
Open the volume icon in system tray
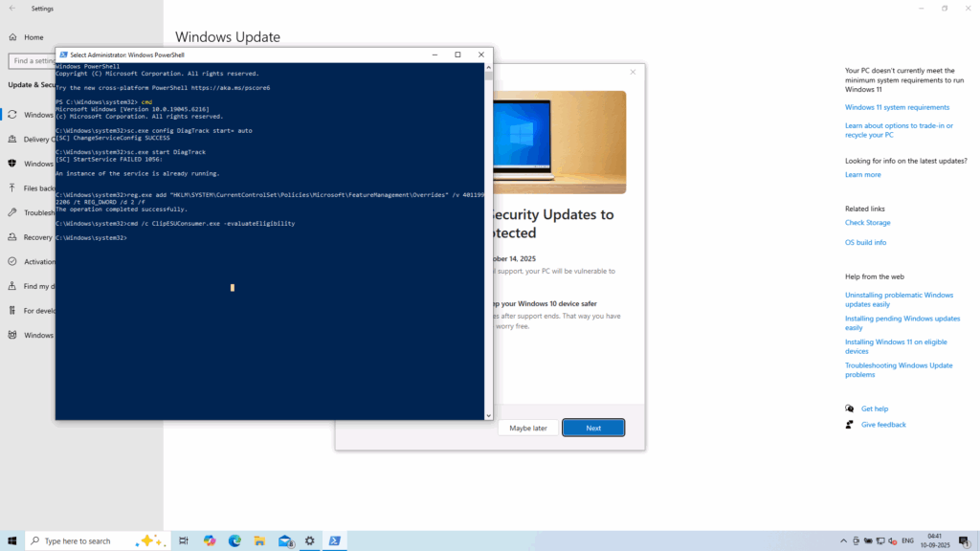point(892,540)
